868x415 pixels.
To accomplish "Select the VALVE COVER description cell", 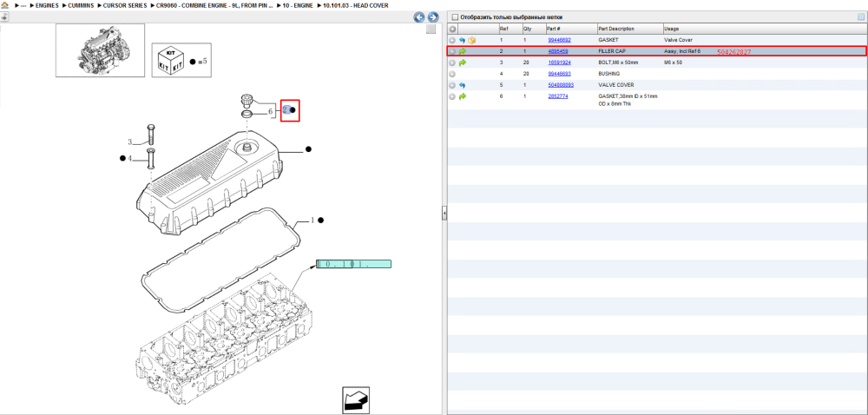I will click(616, 85).
